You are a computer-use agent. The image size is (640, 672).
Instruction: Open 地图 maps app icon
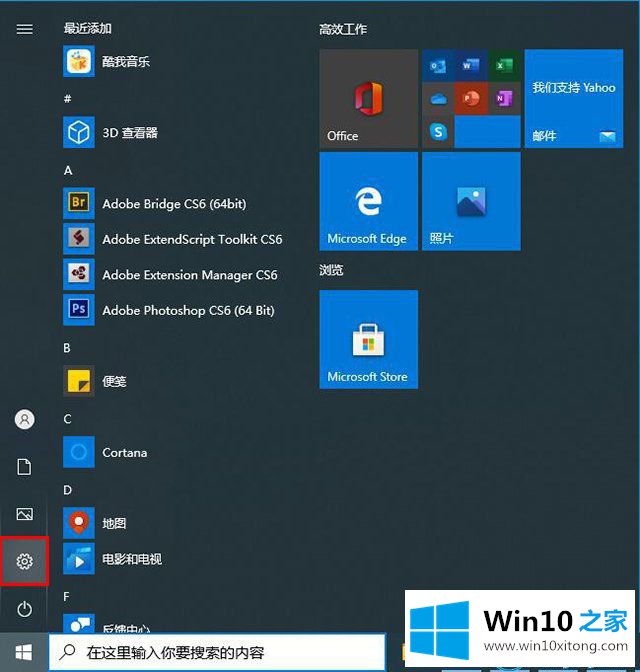(79, 523)
